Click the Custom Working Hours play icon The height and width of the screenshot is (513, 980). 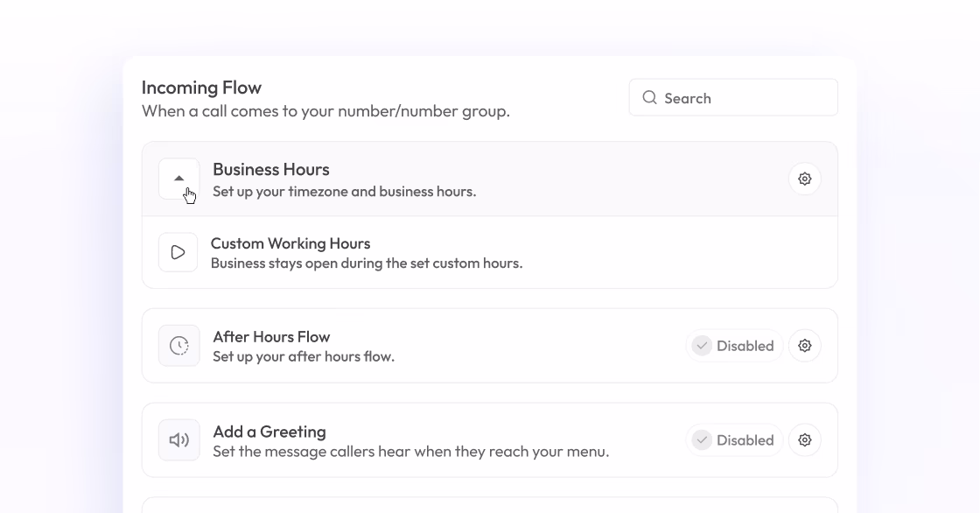[x=178, y=252]
